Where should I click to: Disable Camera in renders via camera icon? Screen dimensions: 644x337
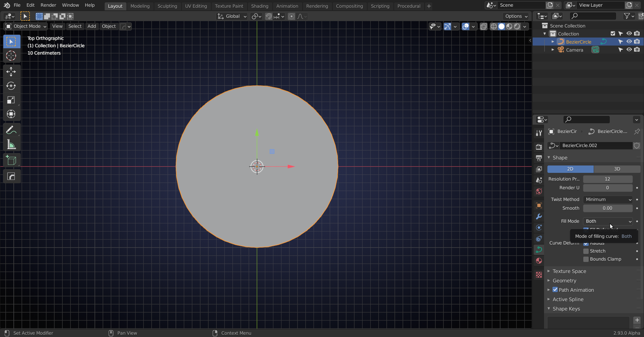click(637, 50)
